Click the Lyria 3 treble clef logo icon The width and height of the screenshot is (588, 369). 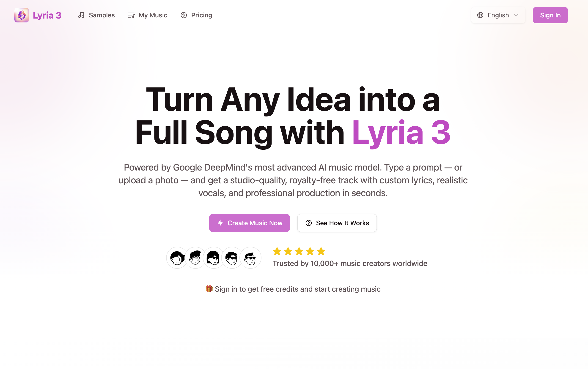tap(22, 15)
